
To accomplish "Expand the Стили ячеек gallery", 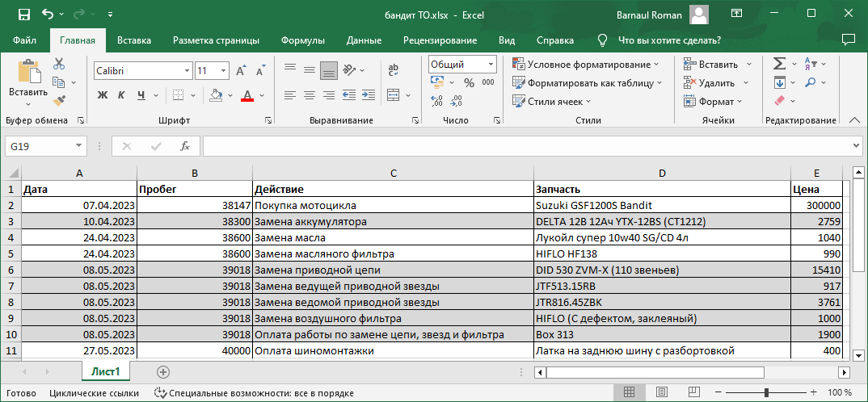I will [x=551, y=101].
